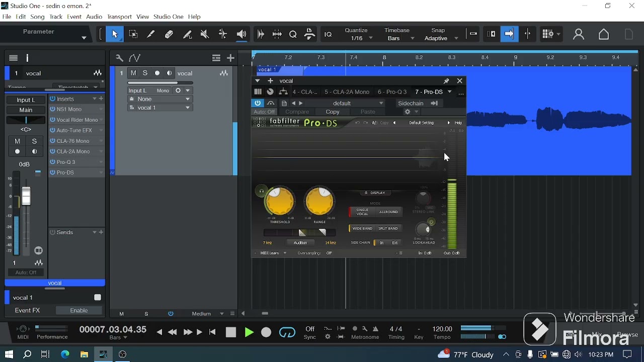Switch to 5 - CLA-2A Mono tab
This screenshot has width=644, height=362.
point(347,93)
